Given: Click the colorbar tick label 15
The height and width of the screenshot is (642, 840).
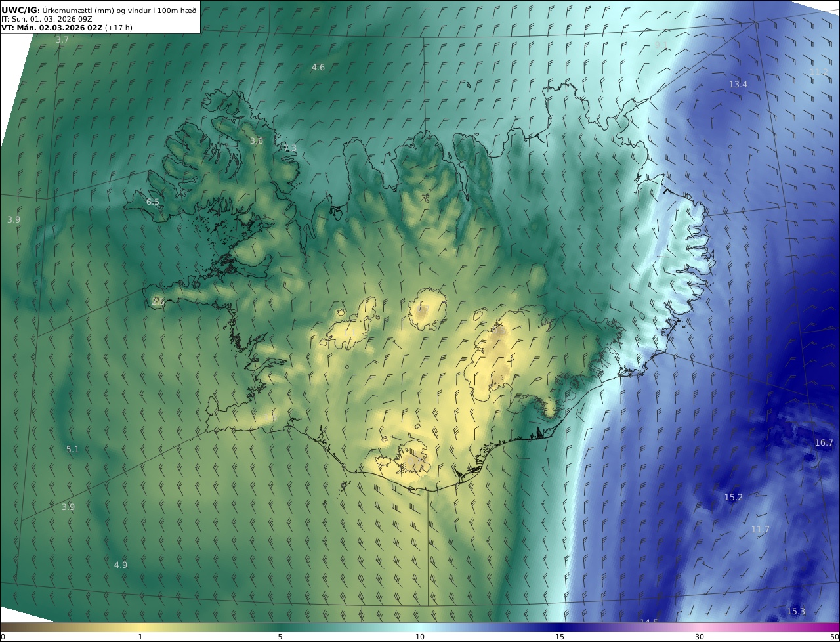Looking at the screenshot, I should 560,637.
